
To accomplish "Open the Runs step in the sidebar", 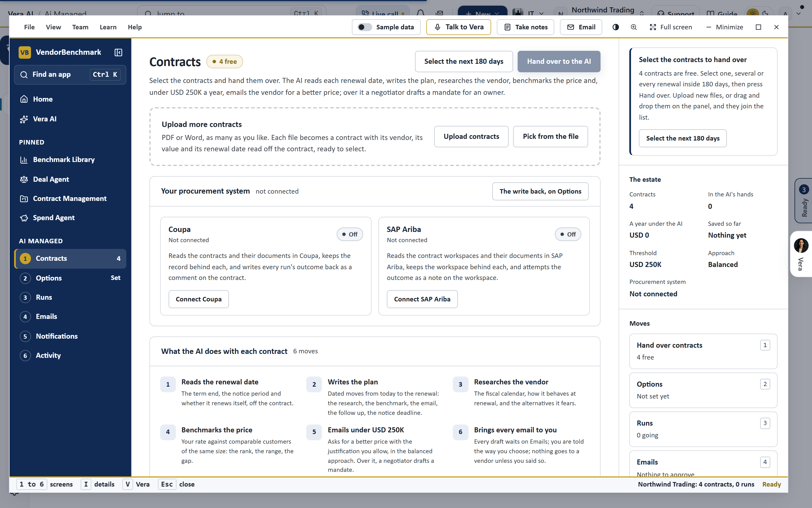I will (70, 297).
